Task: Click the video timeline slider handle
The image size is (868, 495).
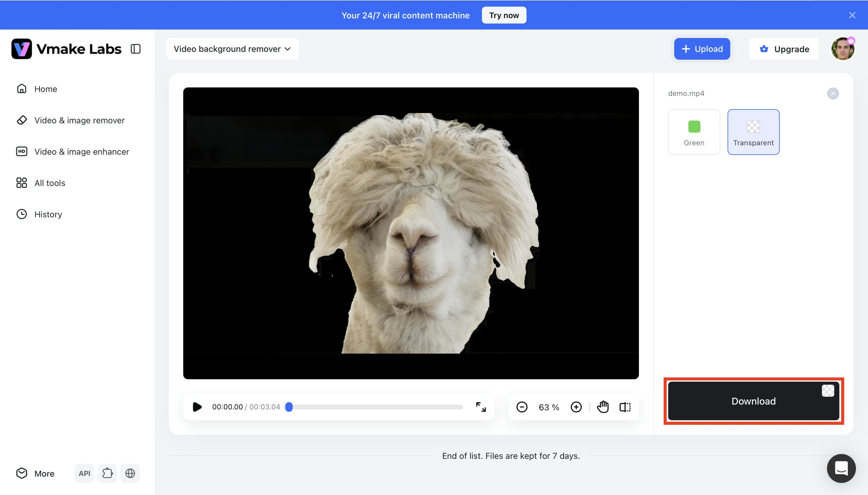Action: coord(289,407)
